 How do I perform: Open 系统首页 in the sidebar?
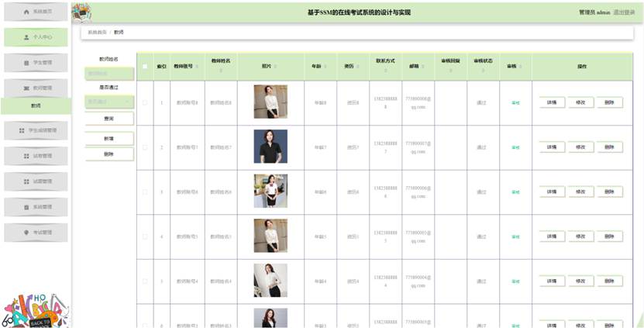[x=36, y=12]
